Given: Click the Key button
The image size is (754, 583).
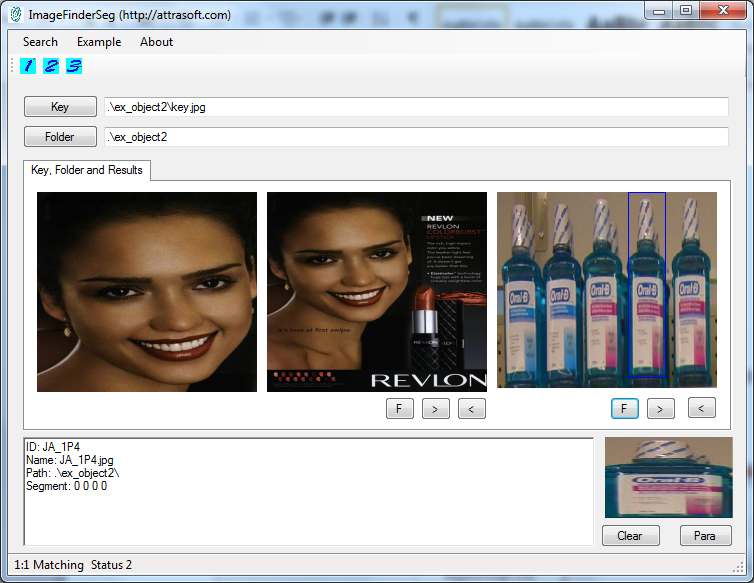Looking at the screenshot, I should (60, 107).
